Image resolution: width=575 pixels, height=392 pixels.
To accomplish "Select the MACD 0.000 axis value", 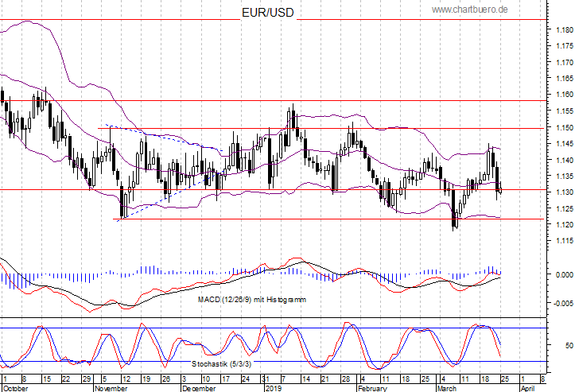I will coord(565,274).
